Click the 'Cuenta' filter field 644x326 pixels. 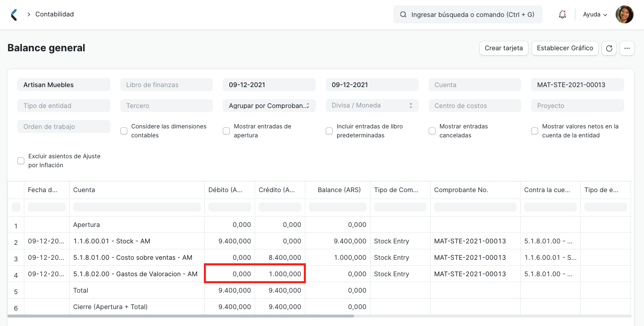(474, 84)
